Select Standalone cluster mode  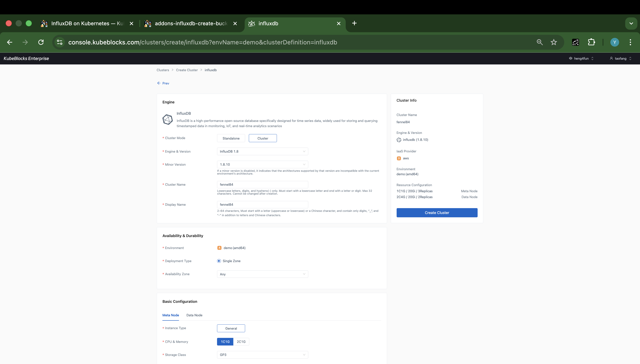(x=231, y=138)
